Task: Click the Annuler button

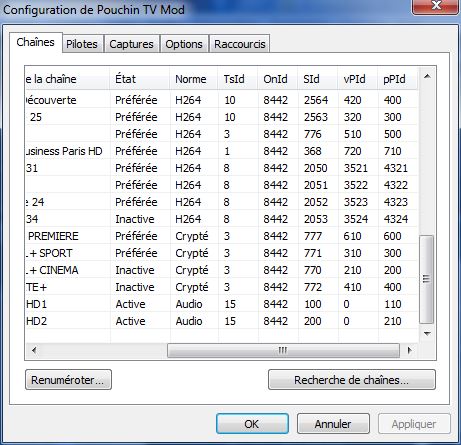Action: (x=333, y=424)
